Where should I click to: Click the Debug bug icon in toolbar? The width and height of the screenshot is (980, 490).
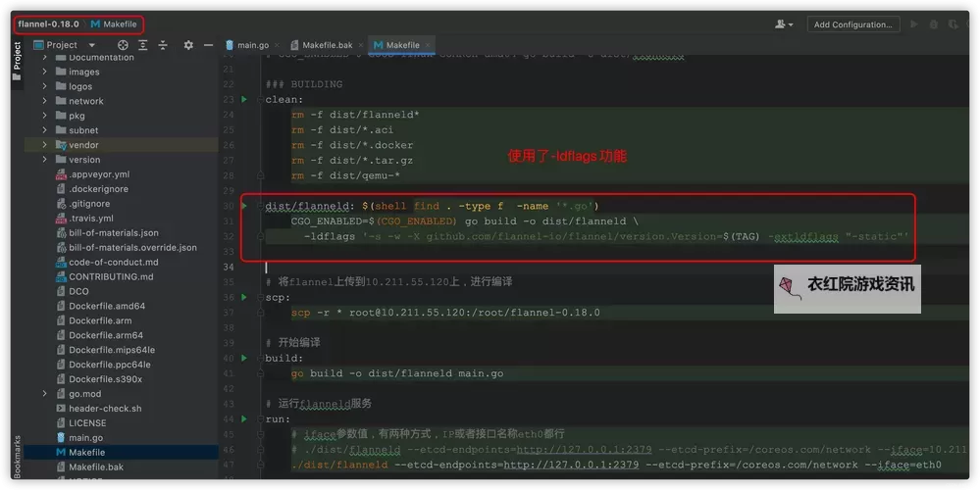coord(934,24)
